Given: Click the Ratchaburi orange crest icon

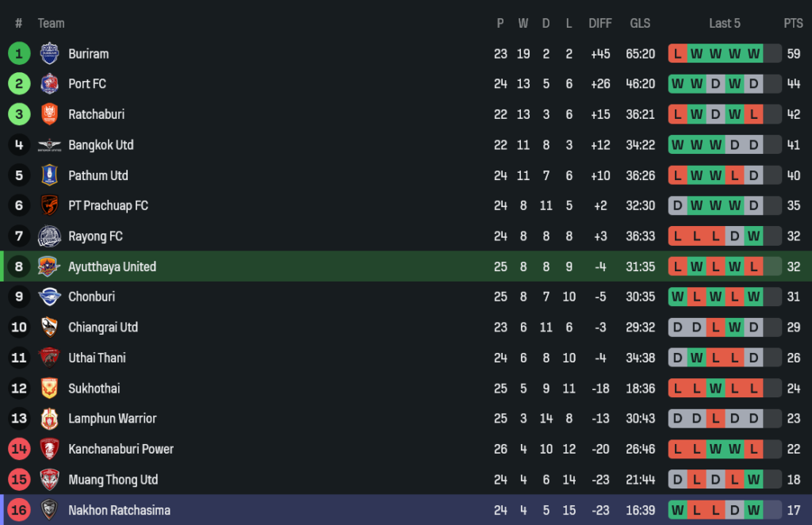Looking at the screenshot, I should (x=49, y=114).
